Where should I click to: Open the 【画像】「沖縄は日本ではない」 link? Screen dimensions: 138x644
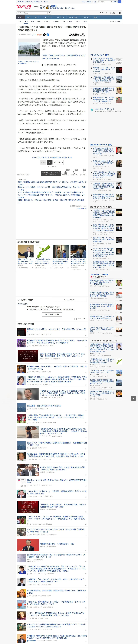63,57
